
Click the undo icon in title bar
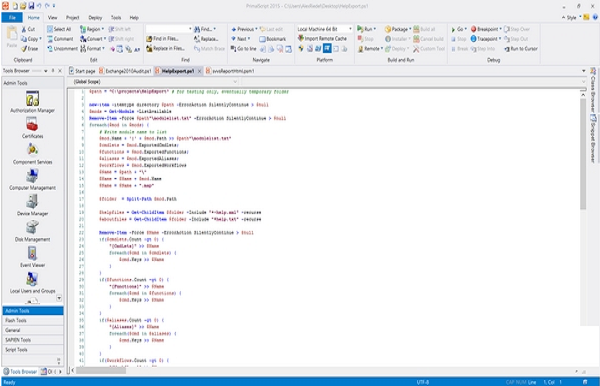click(39, 6)
